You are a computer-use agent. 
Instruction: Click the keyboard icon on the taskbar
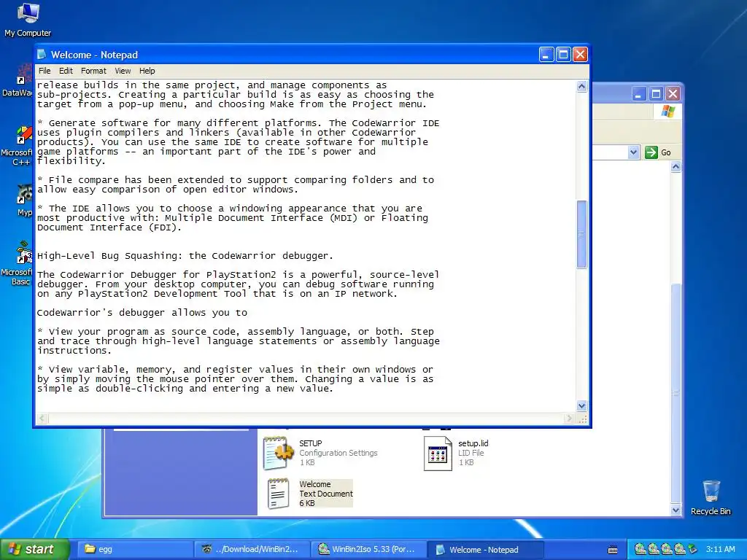click(613, 550)
